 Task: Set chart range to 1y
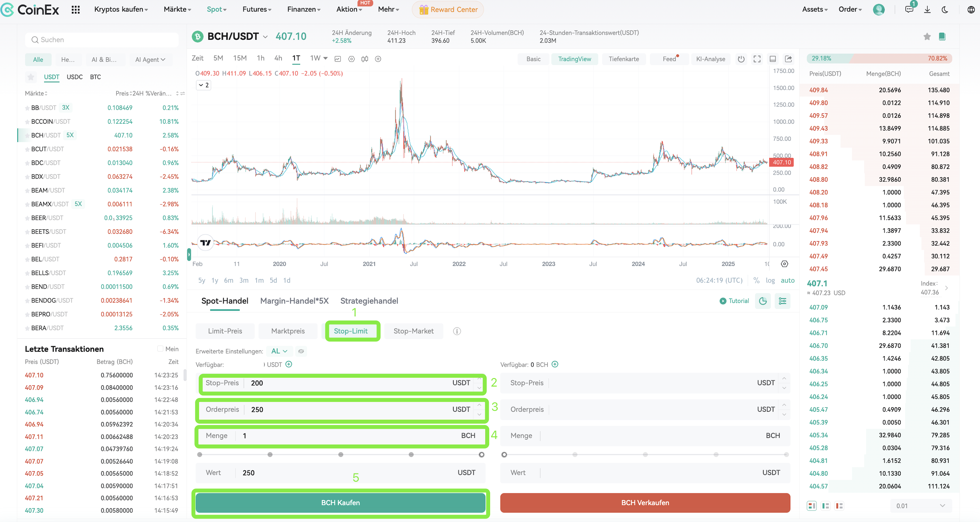[x=215, y=280]
